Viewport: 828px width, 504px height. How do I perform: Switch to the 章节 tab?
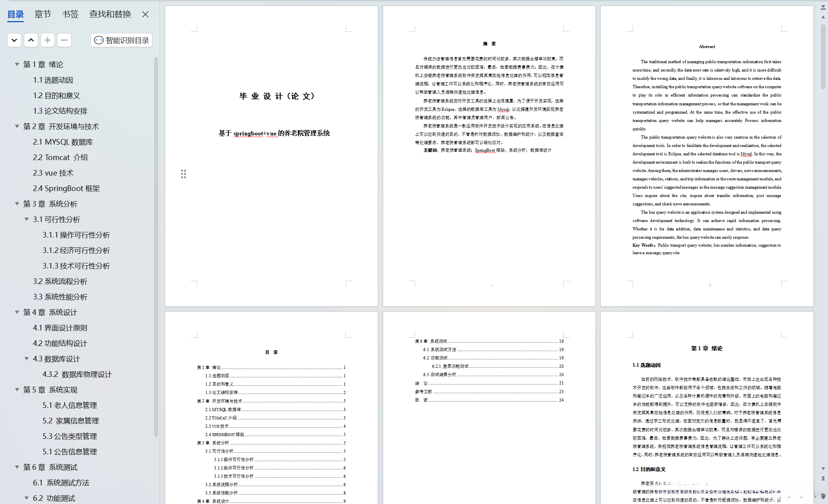42,14
